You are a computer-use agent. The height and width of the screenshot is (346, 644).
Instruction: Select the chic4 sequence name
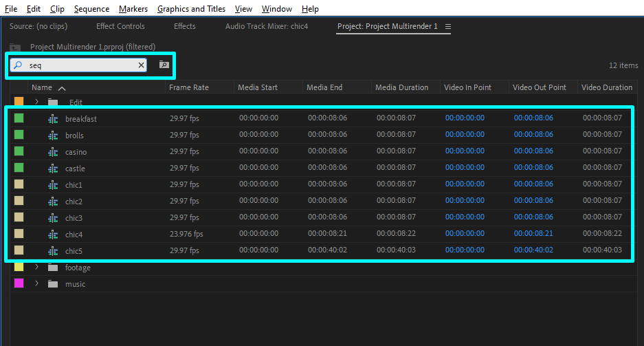(x=74, y=235)
